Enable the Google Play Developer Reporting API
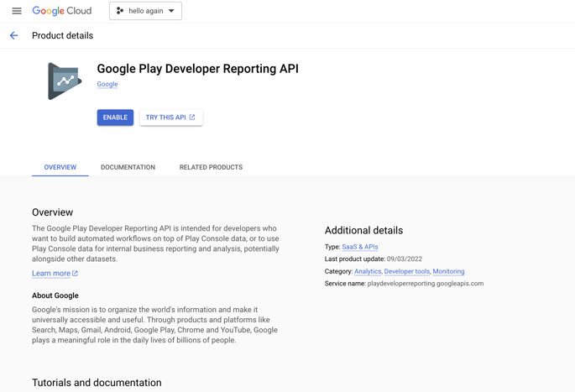Viewport: 575px width, 392px height. 115,118
